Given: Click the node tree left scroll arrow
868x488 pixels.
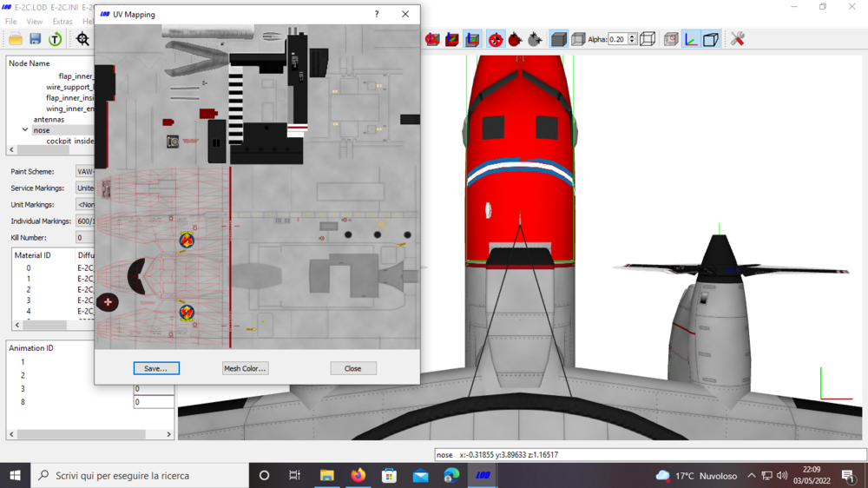Looking at the screenshot, I should (x=11, y=149).
